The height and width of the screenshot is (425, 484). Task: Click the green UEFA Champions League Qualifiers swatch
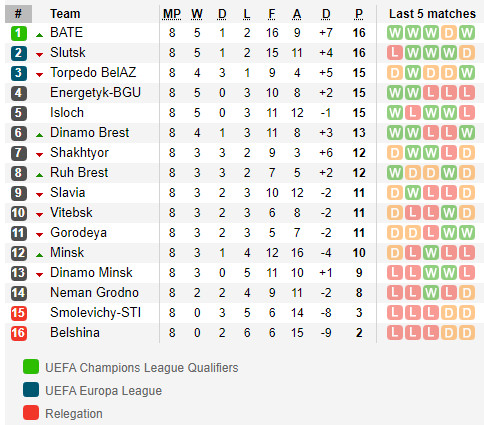[x=31, y=367]
